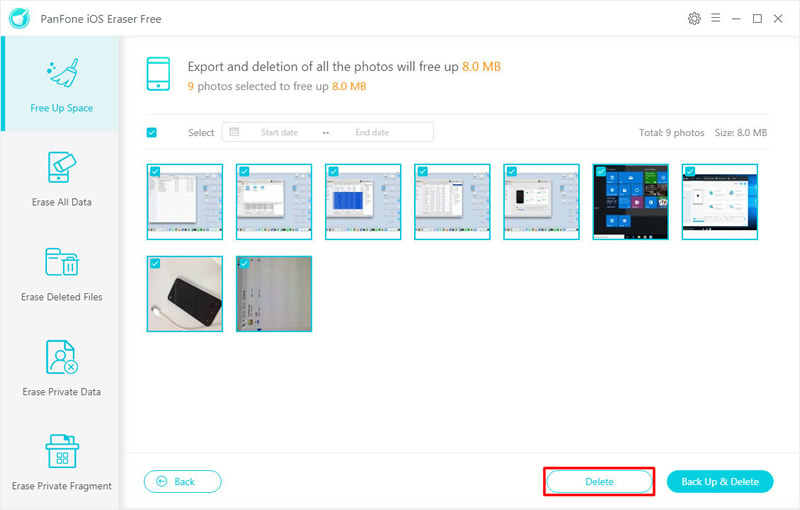
Task: Open the Erase Private Fragment section
Action: (x=61, y=463)
